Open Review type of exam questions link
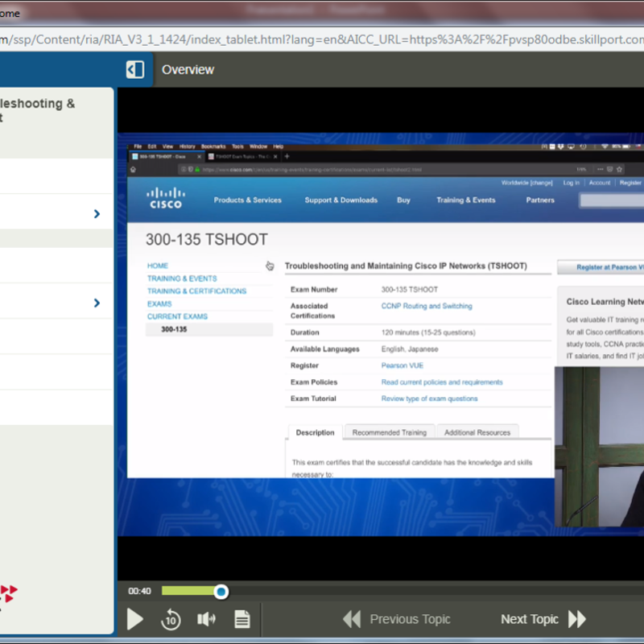 [x=429, y=398]
